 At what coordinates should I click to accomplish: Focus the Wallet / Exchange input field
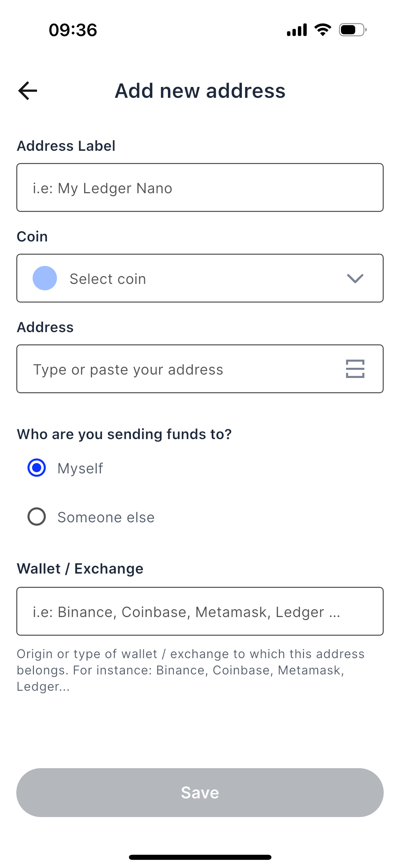click(200, 611)
